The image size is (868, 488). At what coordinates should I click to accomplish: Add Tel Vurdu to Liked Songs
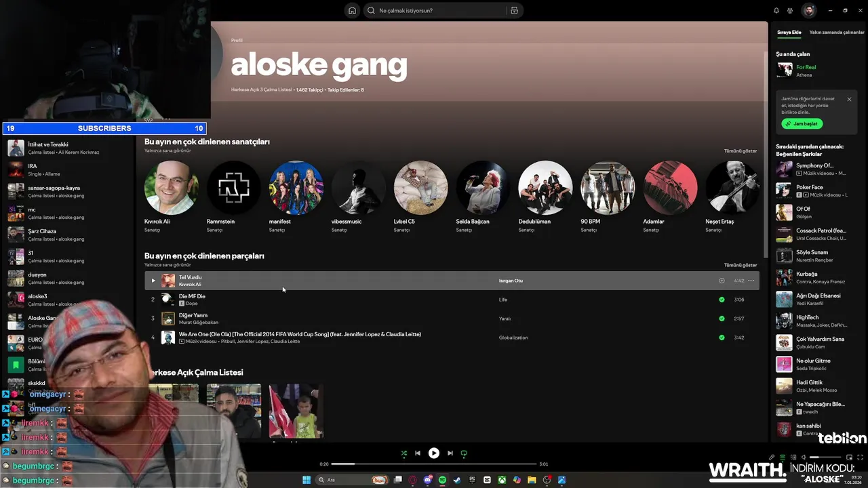click(x=722, y=281)
